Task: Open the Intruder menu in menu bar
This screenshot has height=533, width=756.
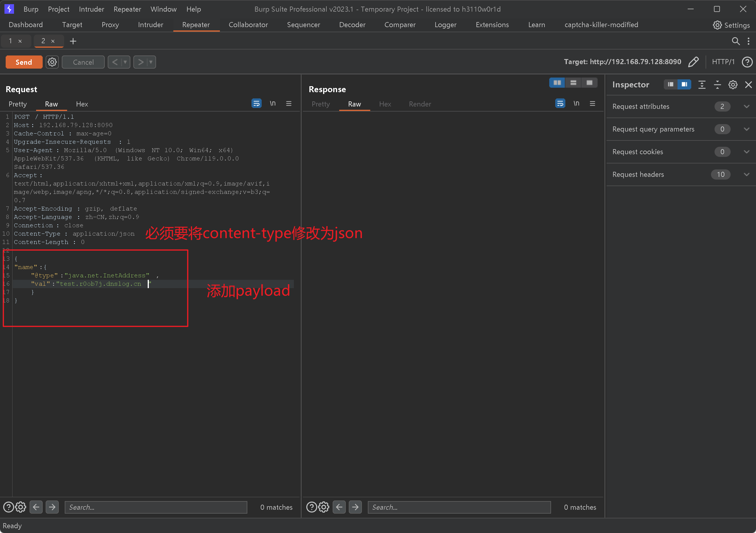Action: point(91,9)
